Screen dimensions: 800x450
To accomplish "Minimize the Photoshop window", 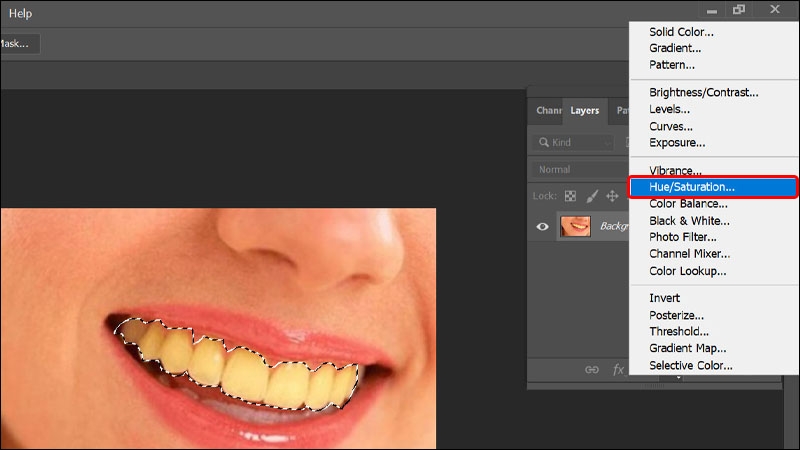I will pos(712,10).
